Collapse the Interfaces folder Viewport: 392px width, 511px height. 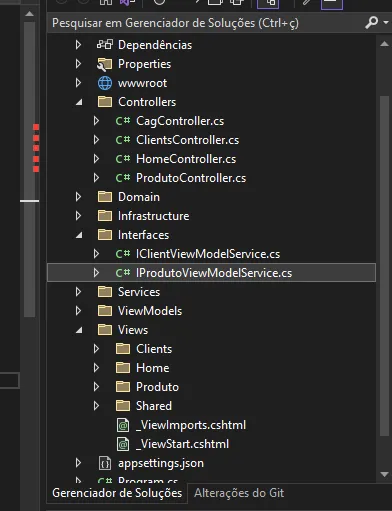[x=79, y=235]
